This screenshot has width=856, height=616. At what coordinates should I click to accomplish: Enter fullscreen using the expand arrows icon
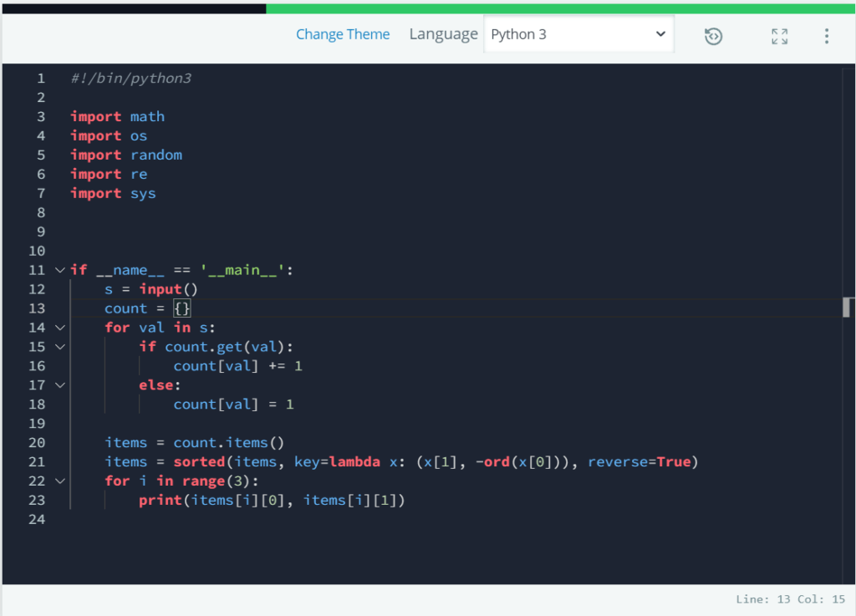click(779, 36)
